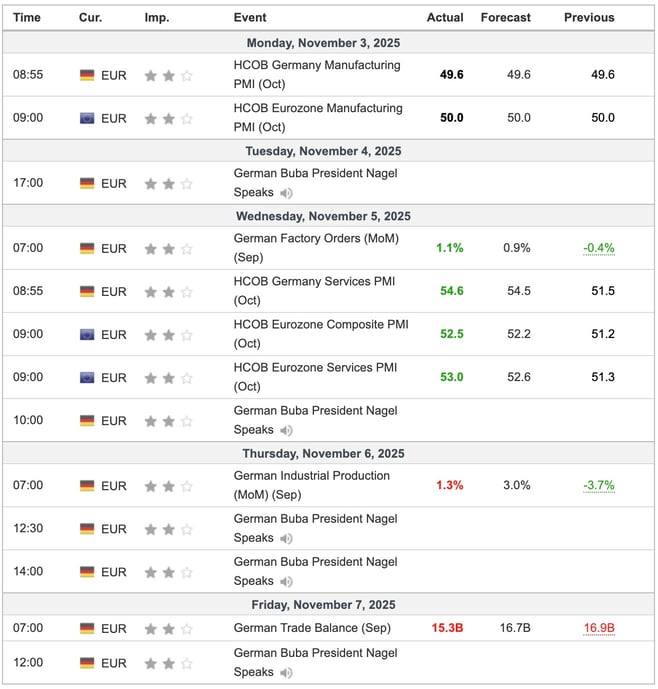This screenshot has width=658, height=689.
Task: Click revised previous value 16.9B for Trade Balance
Action: point(599,629)
